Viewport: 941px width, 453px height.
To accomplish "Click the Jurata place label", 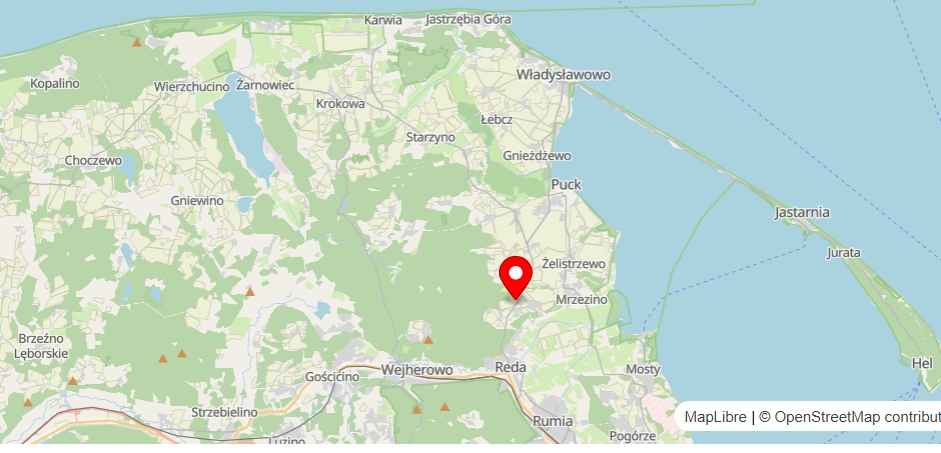I will click(x=844, y=253).
